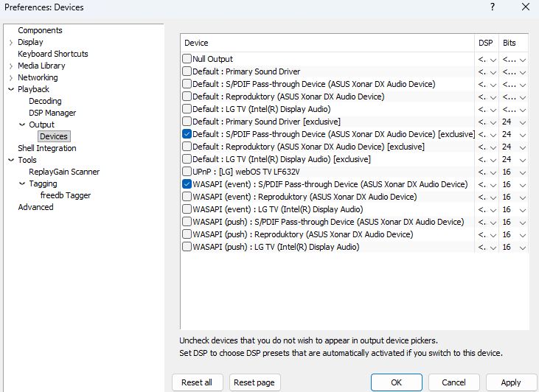Uncheck WASAPI (event) S/PDIF Pass-through checkbox
The height and width of the screenshot is (392, 539).
pos(187,184)
